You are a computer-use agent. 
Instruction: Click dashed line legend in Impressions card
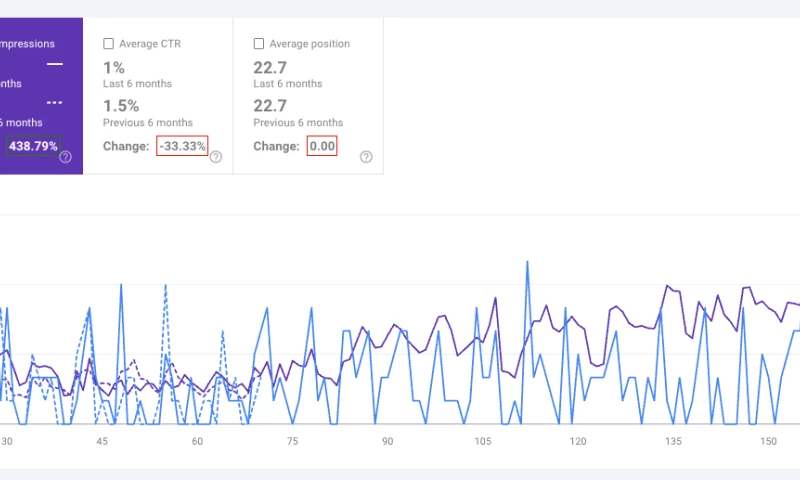click(55, 103)
